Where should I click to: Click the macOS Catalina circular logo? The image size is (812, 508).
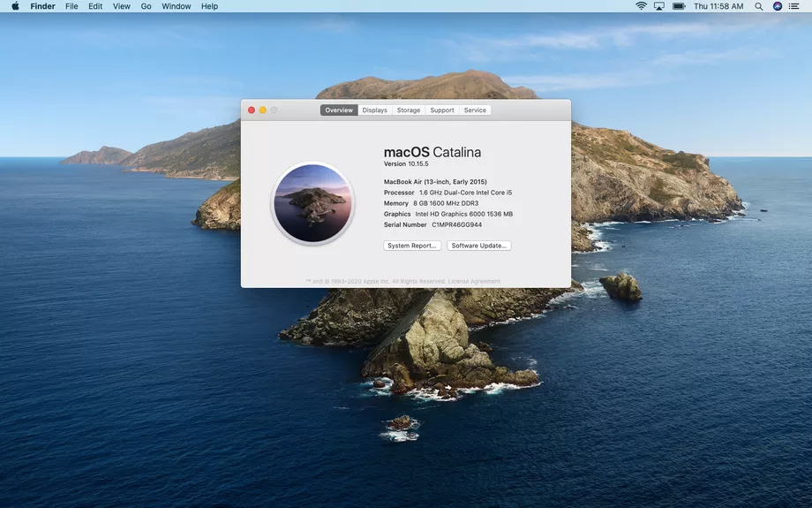coord(312,203)
